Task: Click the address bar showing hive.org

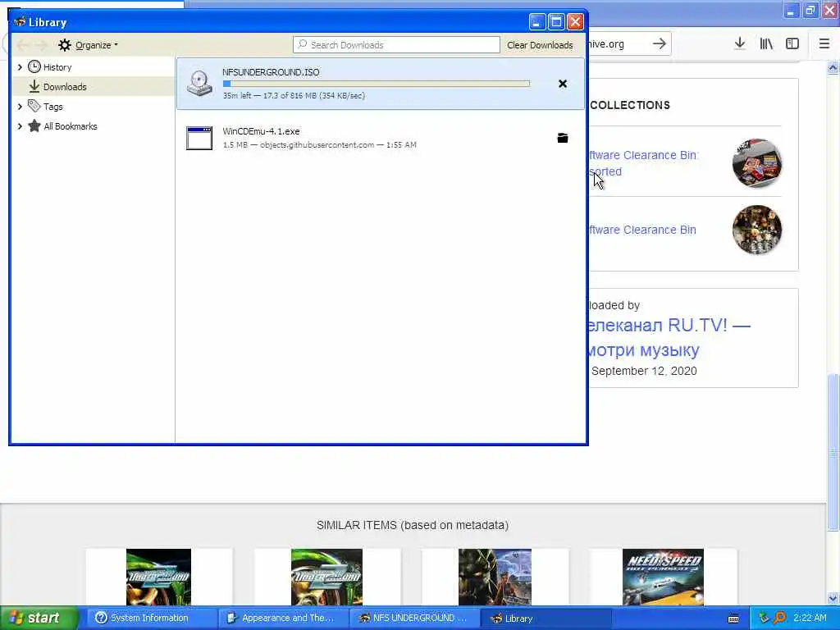Action: tap(617, 44)
